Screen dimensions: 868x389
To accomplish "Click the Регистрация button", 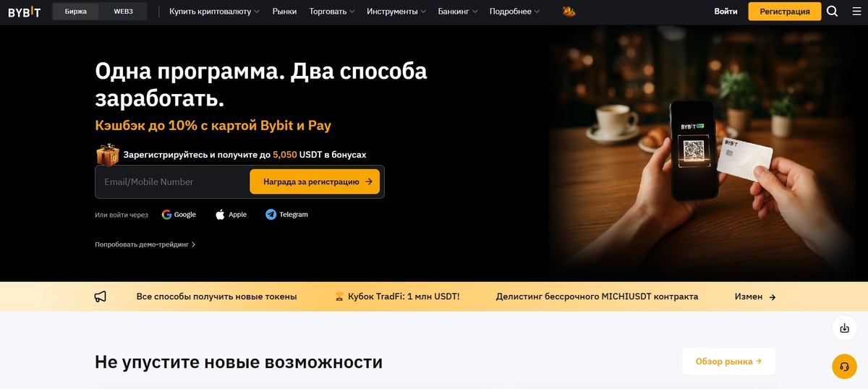I will click(785, 12).
